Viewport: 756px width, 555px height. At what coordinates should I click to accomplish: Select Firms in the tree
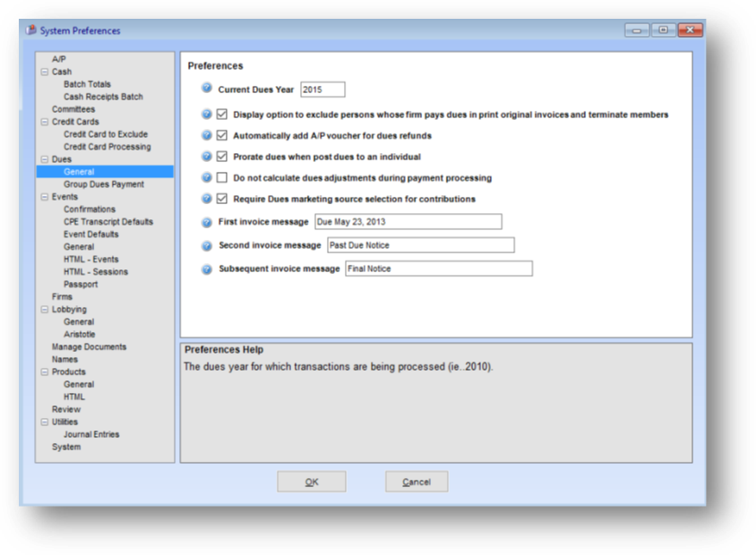[x=62, y=297]
